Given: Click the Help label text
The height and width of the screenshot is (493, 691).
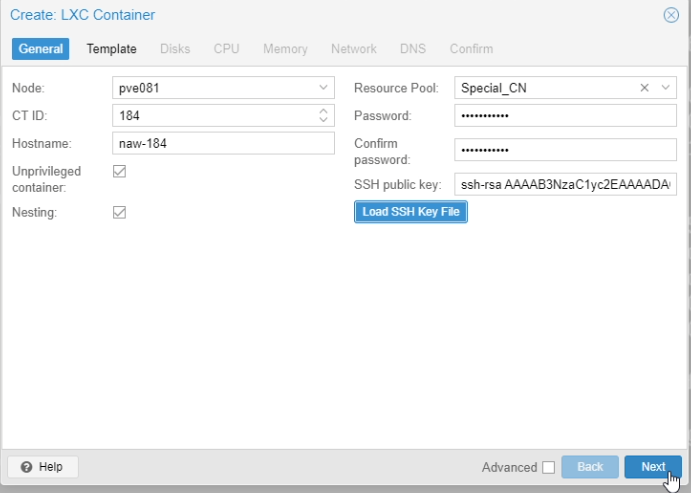Looking at the screenshot, I should [x=51, y=467].
